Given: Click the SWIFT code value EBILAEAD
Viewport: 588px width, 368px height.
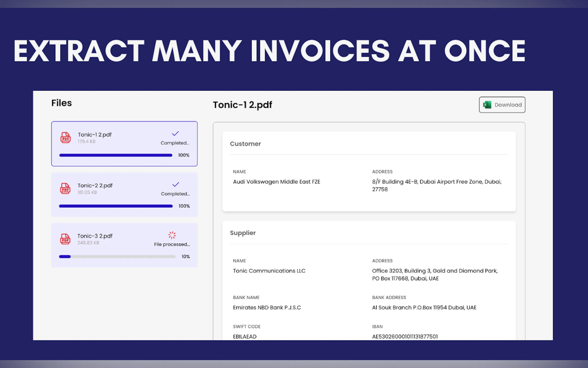Looking at the screenshot, I should coord(244,337).
